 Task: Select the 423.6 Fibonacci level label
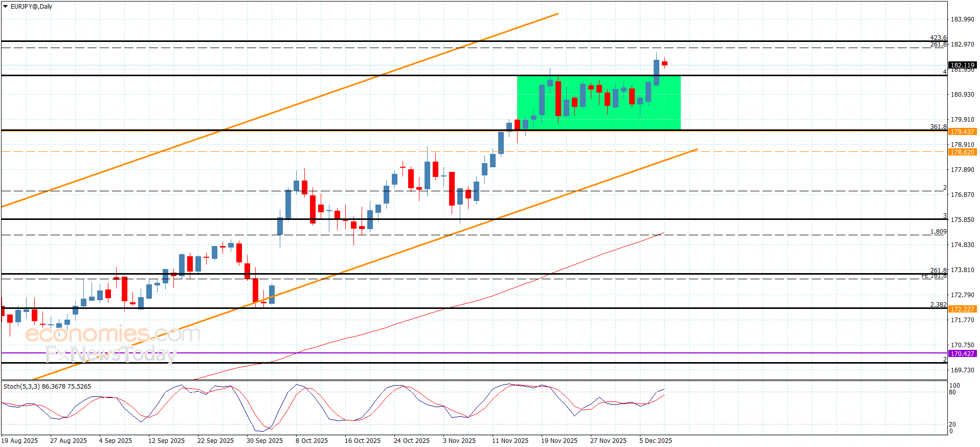938,38
